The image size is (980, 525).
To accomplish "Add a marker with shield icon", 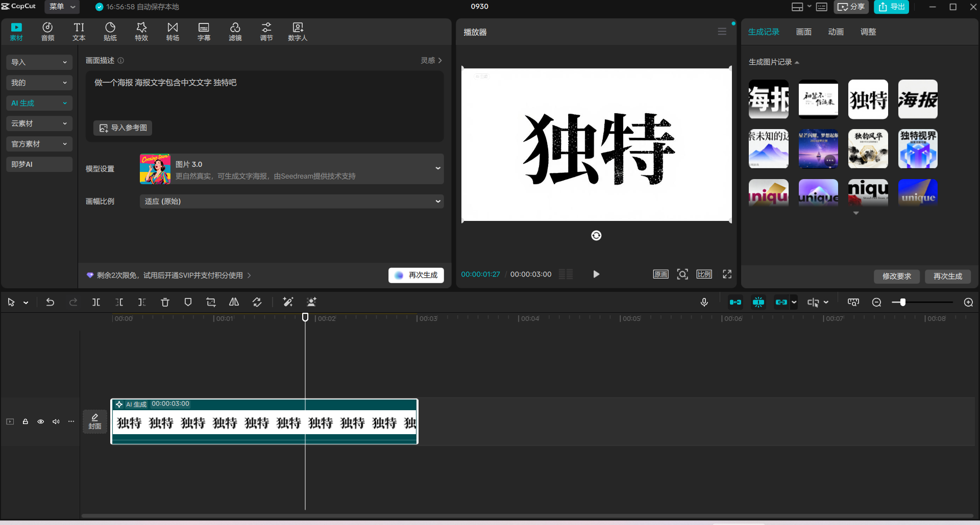I will tap(188, 302).
